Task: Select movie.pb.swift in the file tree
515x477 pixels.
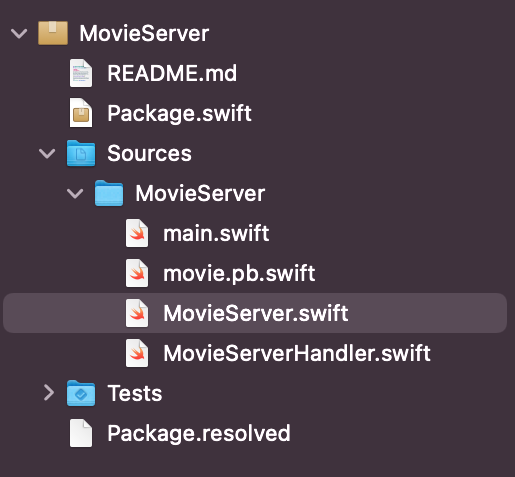Action: pyautogui.click(x=239, y=274)
